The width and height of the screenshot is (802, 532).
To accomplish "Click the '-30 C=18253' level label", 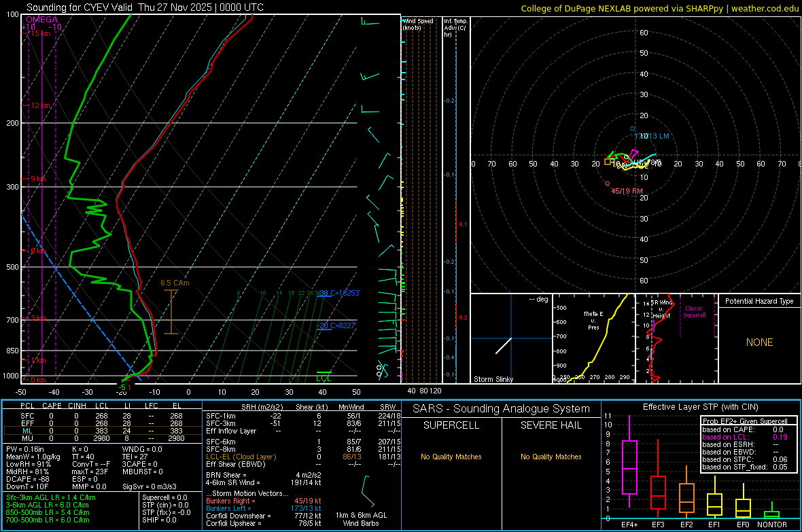I will click(339, 293).
